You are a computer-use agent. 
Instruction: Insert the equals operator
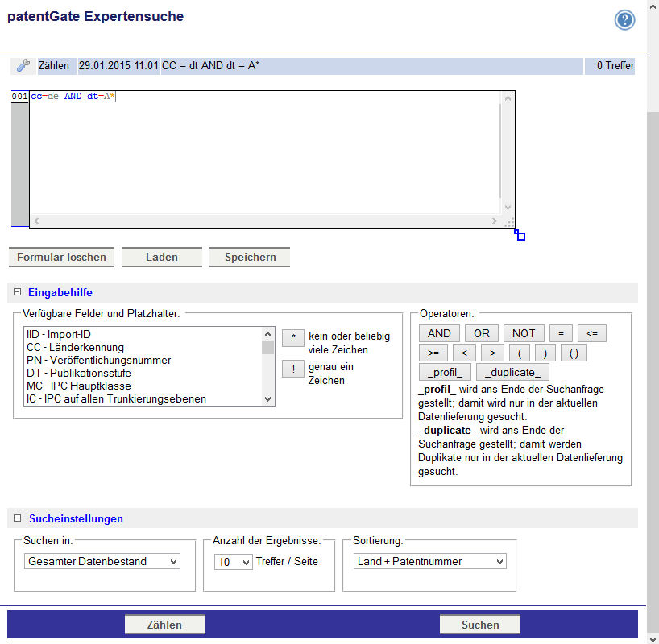561,333
